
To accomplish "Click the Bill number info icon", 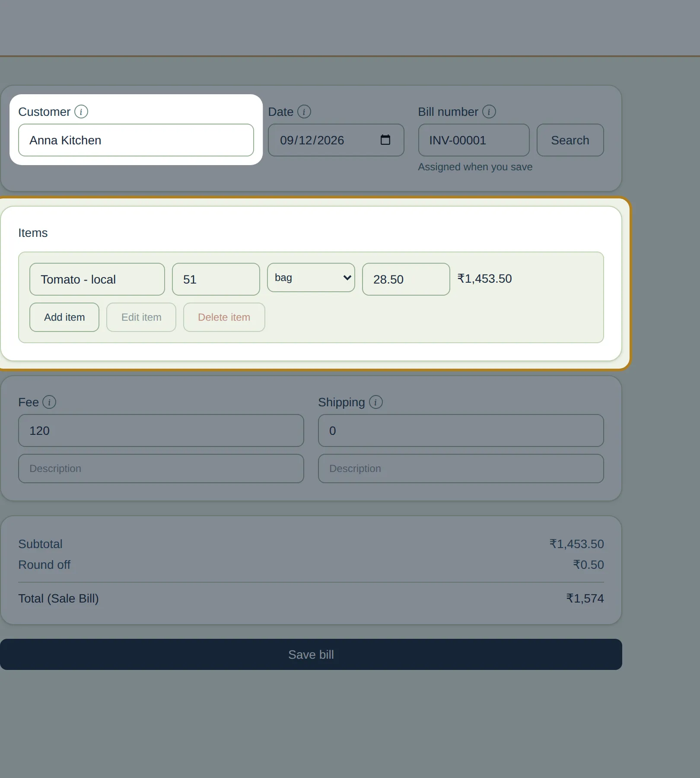I will [489, 112].
